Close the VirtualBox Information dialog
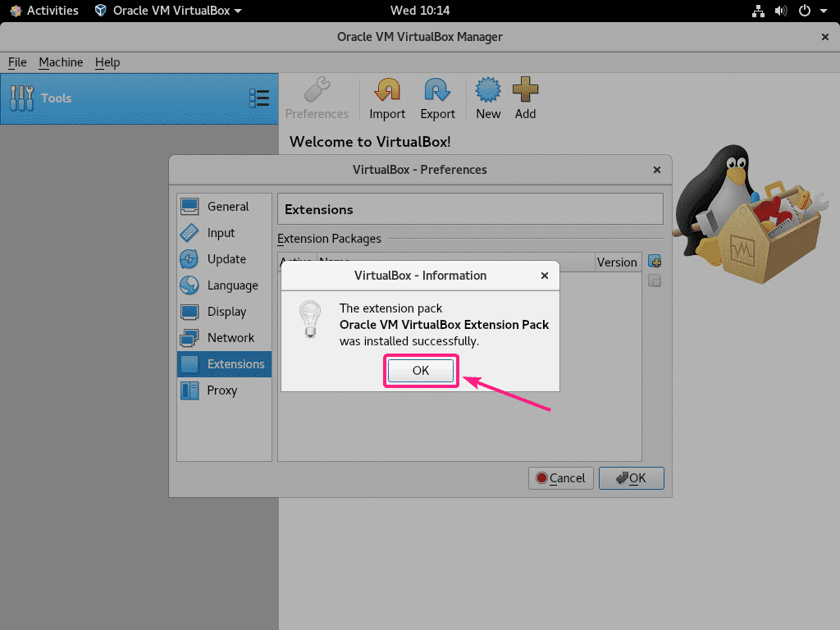 tap(545, 276)
